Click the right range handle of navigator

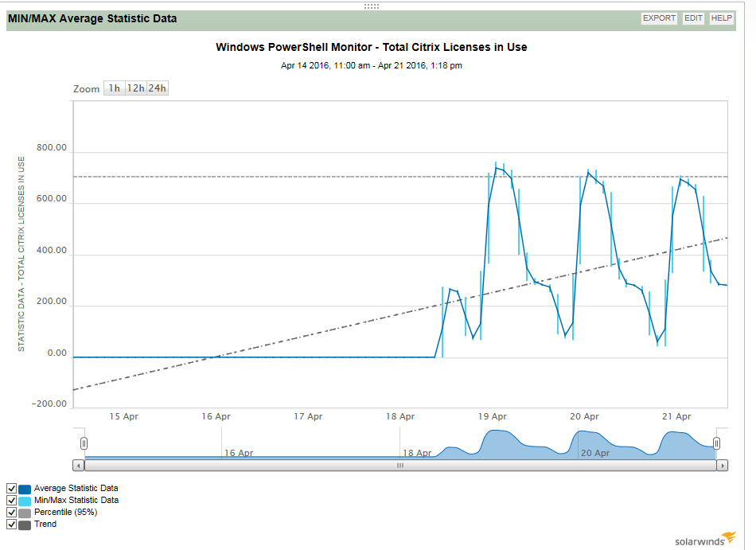[716, 443]
